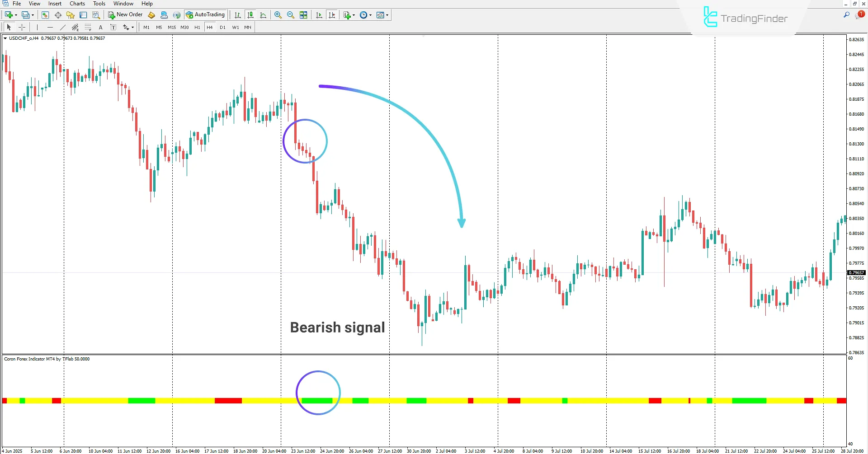The image size is (868, 454).
Task: Select the H4 timeframe button
Action: pos(209,28)
